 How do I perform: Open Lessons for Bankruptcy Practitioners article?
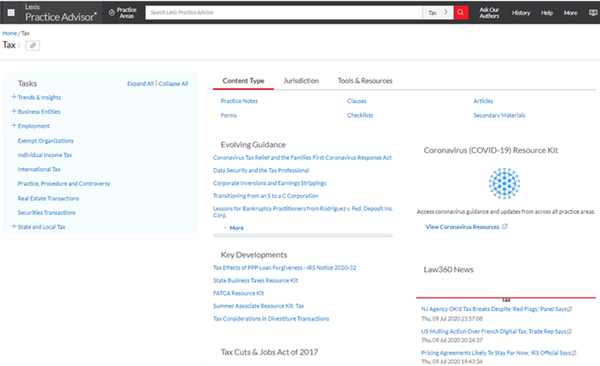303,212
